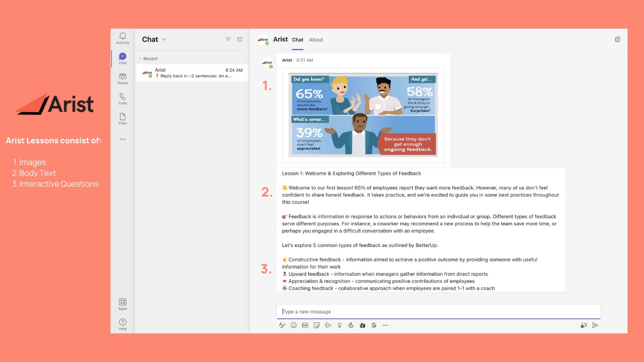Open the Files section in the sidebar
The height and width of the screenshot is (362, 644).
tap(123, 119)
